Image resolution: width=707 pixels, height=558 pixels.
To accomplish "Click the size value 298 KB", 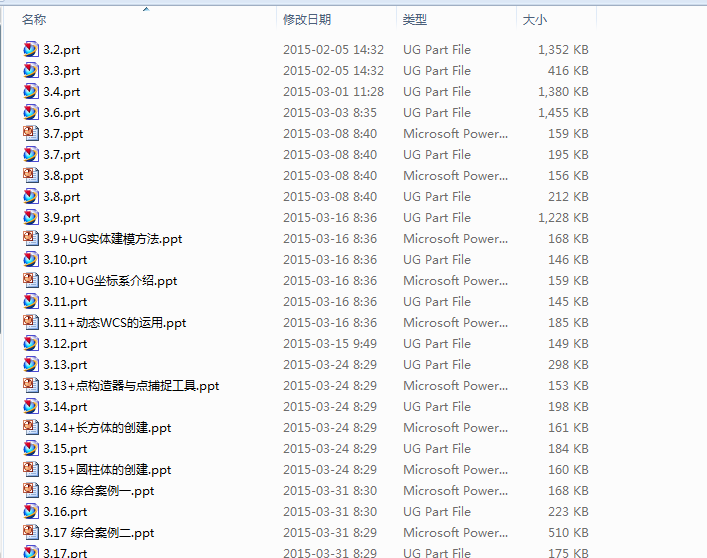I will (568, 364).
